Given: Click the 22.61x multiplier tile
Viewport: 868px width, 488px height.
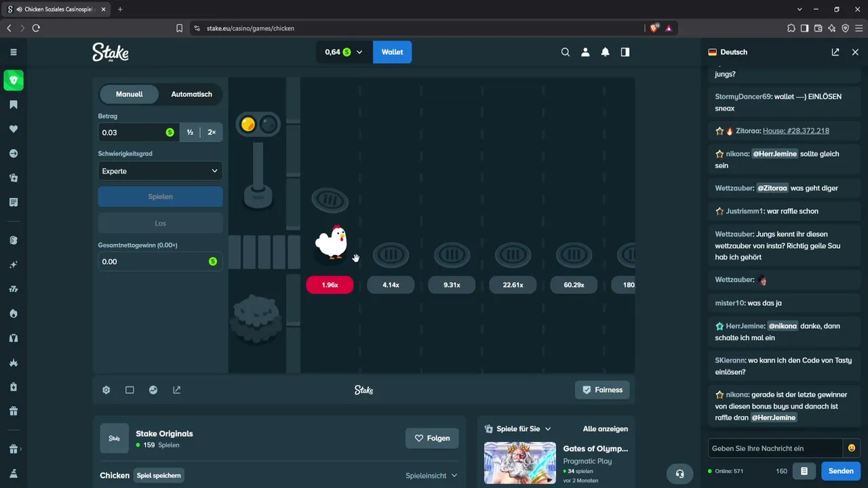Looking at the screenshot, I should [513, 285].
